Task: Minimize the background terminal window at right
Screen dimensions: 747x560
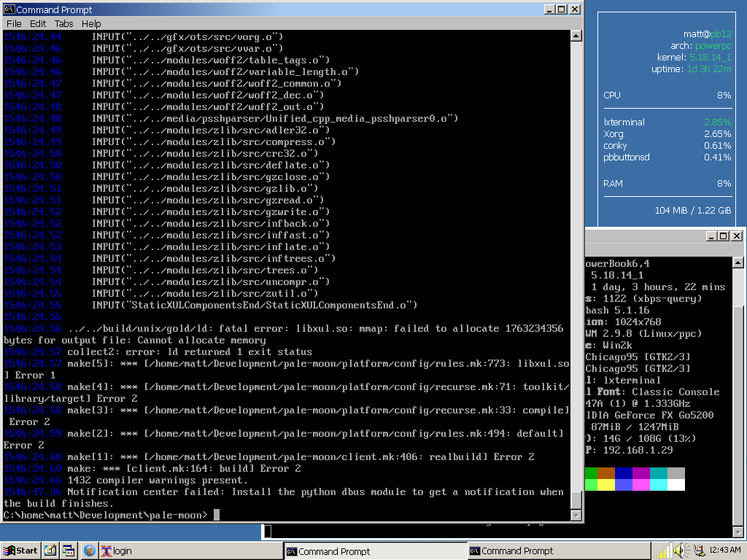Action: pos(711,236)
